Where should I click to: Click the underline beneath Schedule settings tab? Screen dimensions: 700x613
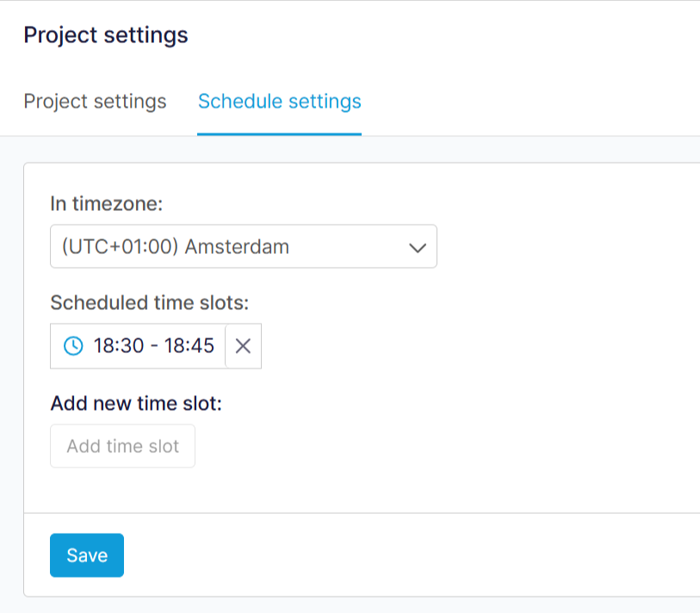pyautogui.click(x=279, y=134)
